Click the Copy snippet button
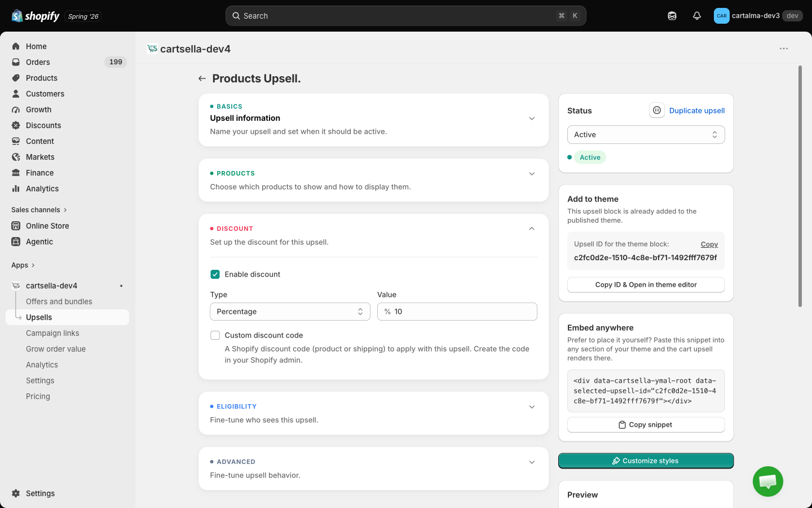 click(646, 424)
